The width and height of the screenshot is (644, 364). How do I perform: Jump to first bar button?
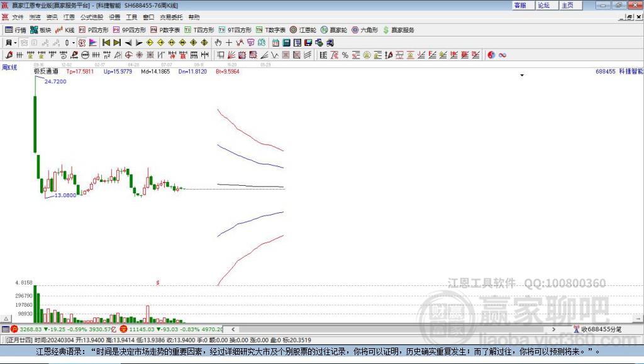pyautogui.click(x=106, y=42)
